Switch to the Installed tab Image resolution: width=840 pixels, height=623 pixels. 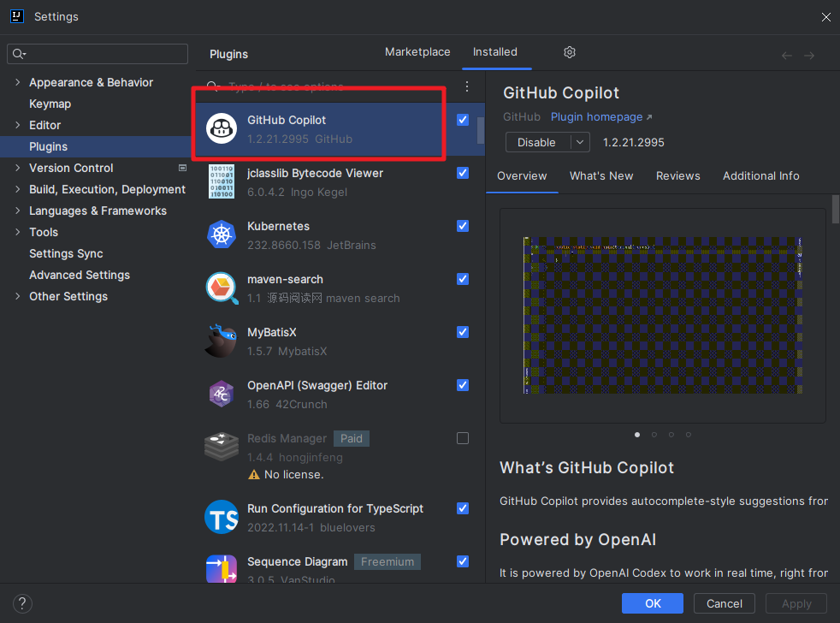[x=495, y=52]
